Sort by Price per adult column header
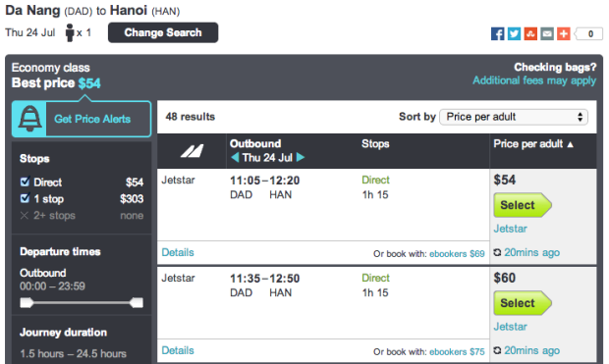This screenshot has height=364, width=609. click(532, 144)
